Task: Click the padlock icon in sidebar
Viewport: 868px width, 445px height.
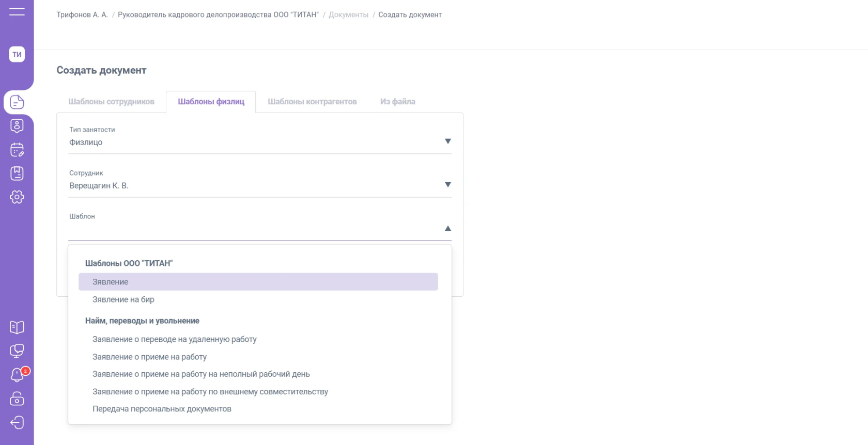Action: (x=17, y=399)
